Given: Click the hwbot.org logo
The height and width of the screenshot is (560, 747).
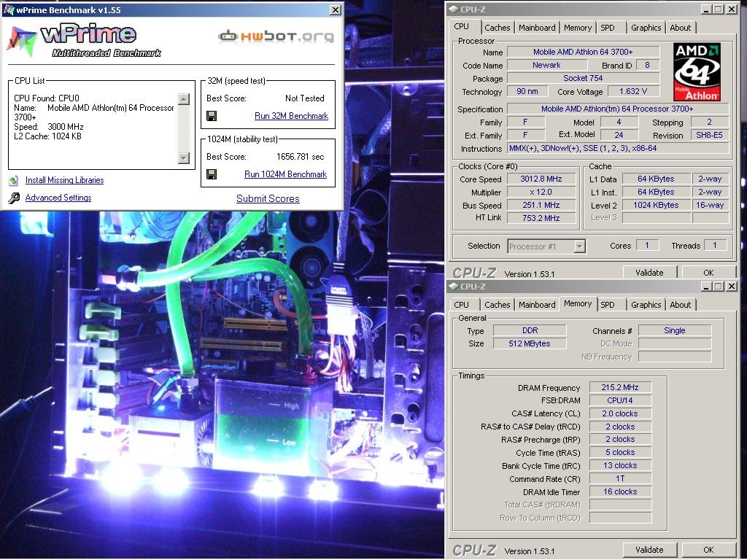Looking at the screenshot, I should pos(276,36).
